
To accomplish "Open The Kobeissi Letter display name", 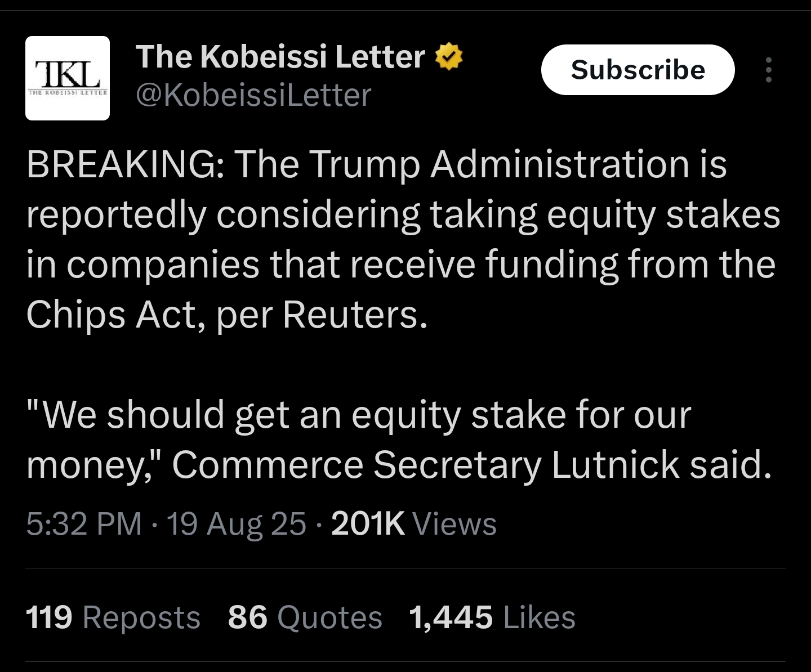I will coord(280,57).
